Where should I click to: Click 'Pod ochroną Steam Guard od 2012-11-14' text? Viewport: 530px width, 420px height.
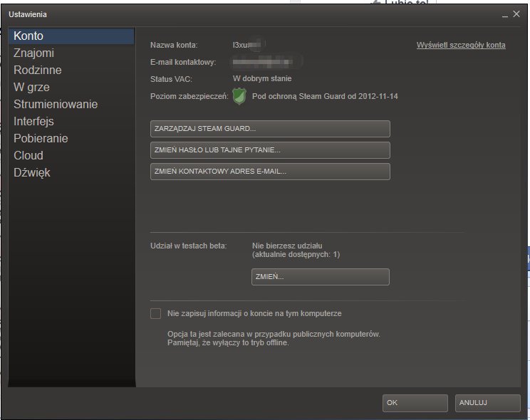[x=325, y=96]
